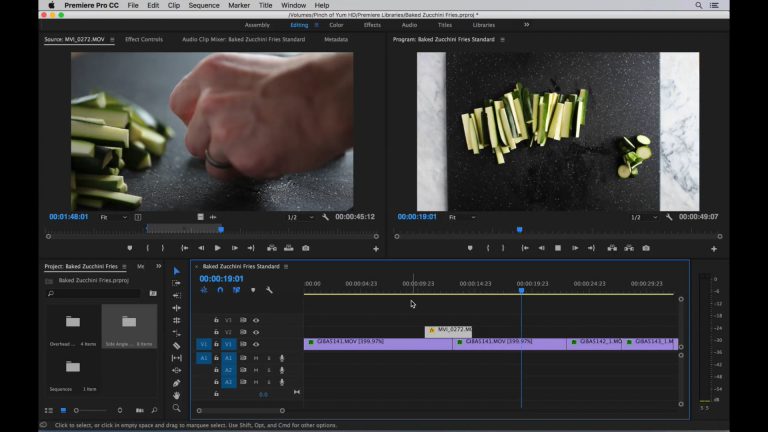Select the Hand tool
The width and height of the screenshot is (768, 432).
(x=176, y=395)
